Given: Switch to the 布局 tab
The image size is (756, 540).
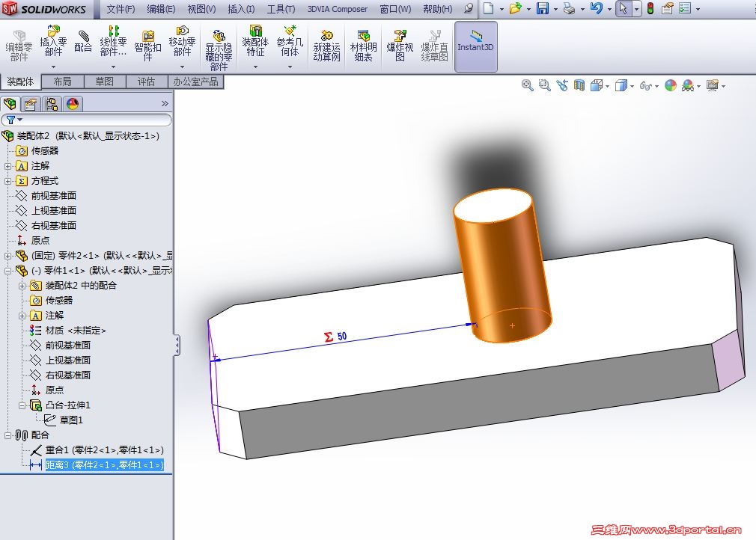Looking at the screenshot, I should click(x=63, y=82).
